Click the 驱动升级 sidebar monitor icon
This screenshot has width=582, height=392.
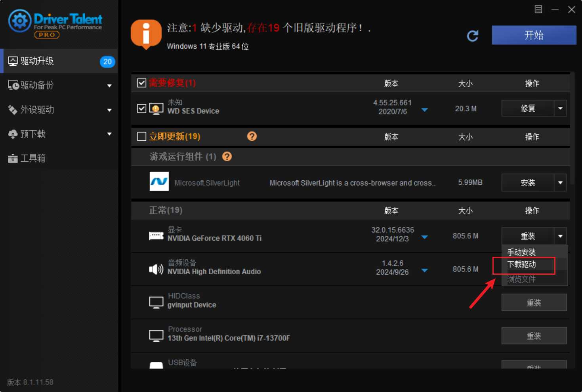13,61
